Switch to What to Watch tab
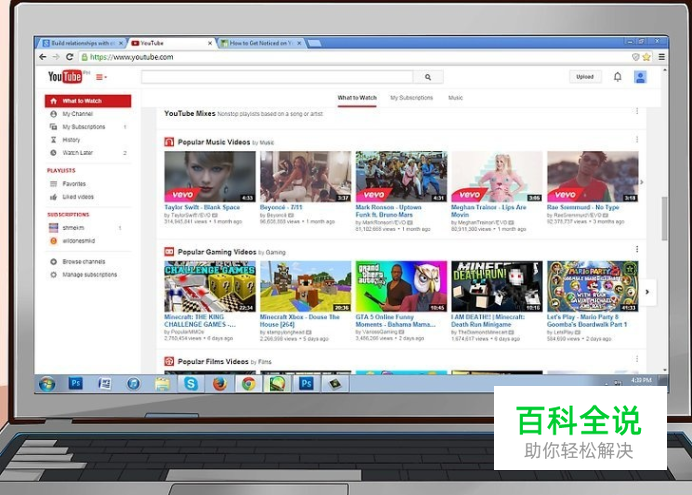This screenshot has width=692, height=495. tap(357, 98)
